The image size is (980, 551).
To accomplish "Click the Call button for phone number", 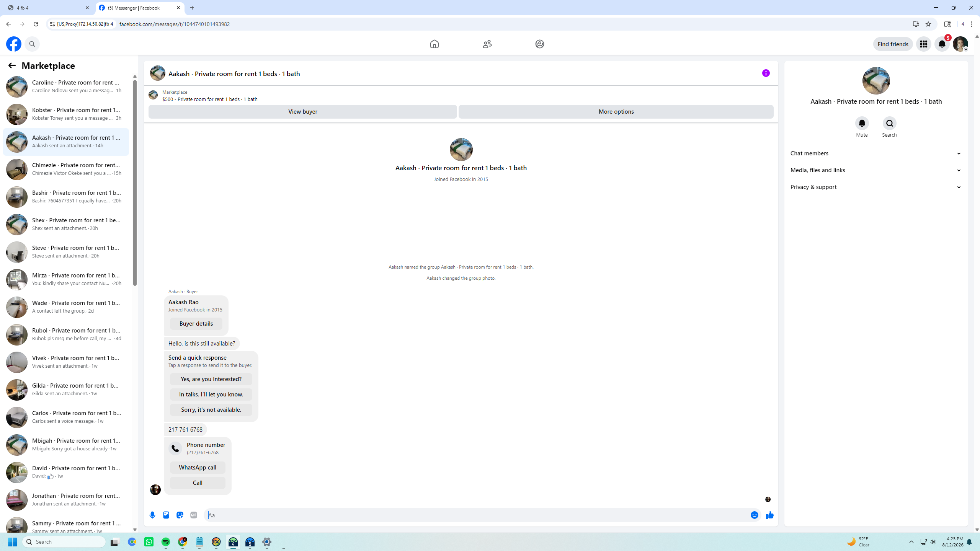I will 198,483.
